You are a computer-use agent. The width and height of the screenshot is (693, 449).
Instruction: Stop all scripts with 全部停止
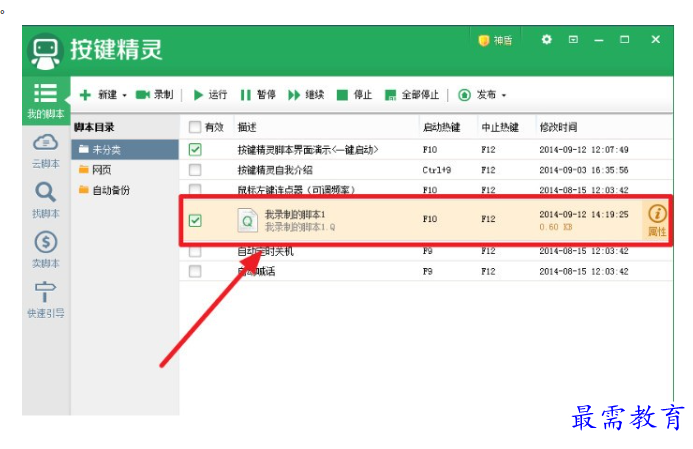click(412, 95)
